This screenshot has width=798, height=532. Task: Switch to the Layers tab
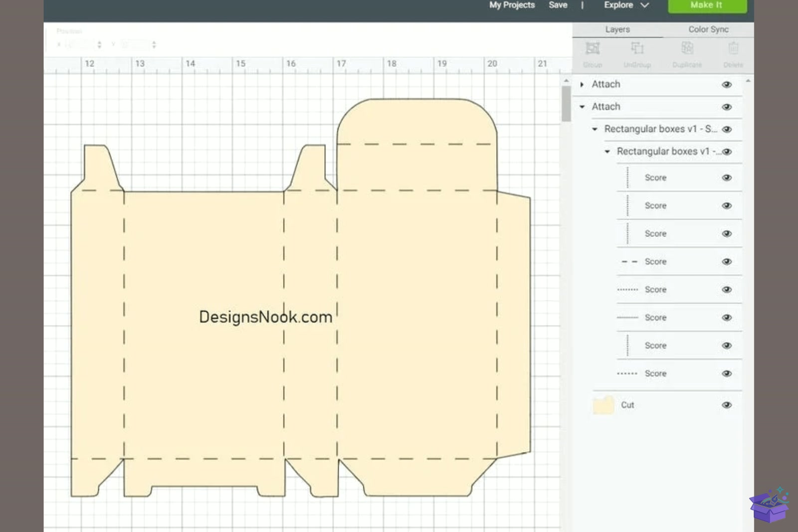617,29
